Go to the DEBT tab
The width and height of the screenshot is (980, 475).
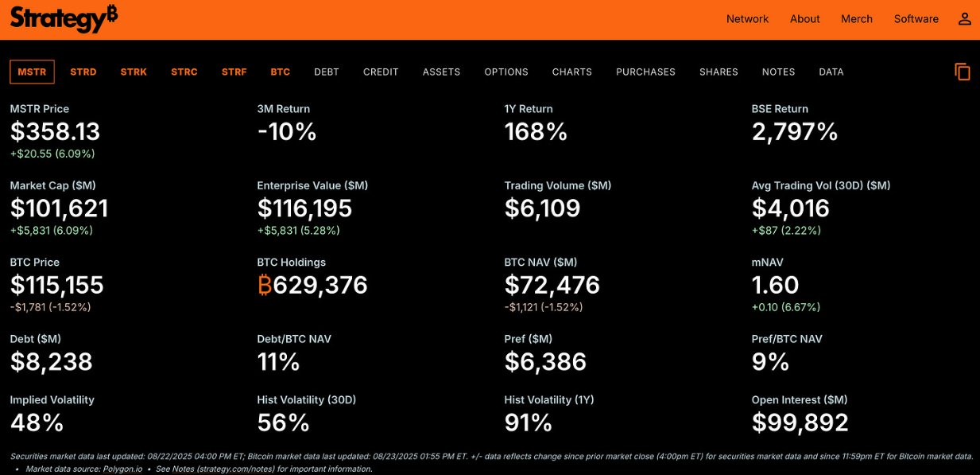point(327,72)
